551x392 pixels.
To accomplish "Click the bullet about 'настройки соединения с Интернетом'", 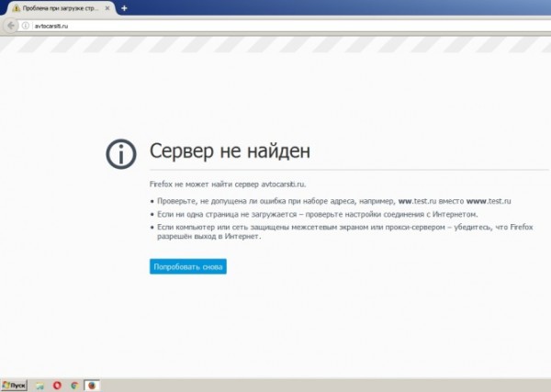I will pos(318,214).
